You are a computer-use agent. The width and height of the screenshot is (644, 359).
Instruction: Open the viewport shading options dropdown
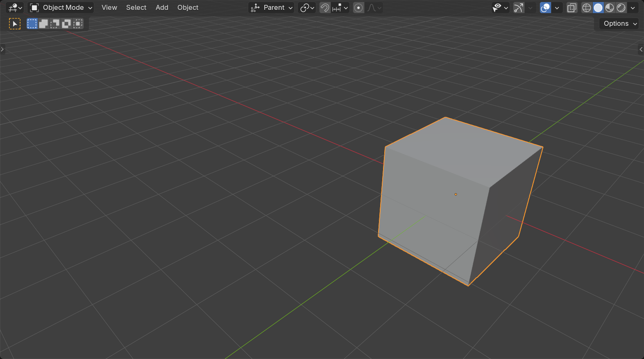coord(633,7)
